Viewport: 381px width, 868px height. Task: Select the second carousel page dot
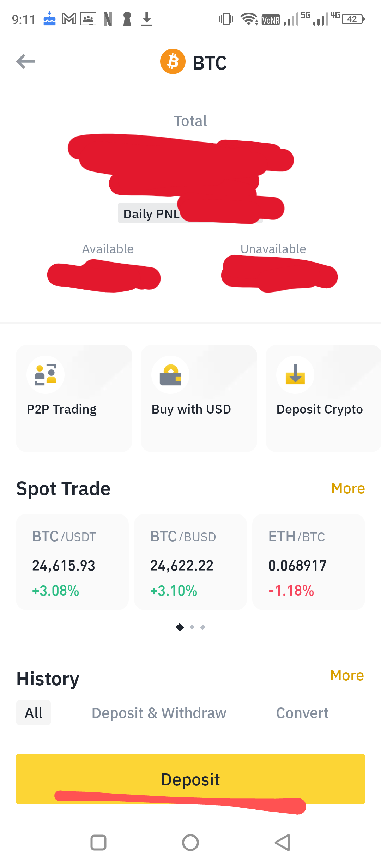click(x=192, y=627)
